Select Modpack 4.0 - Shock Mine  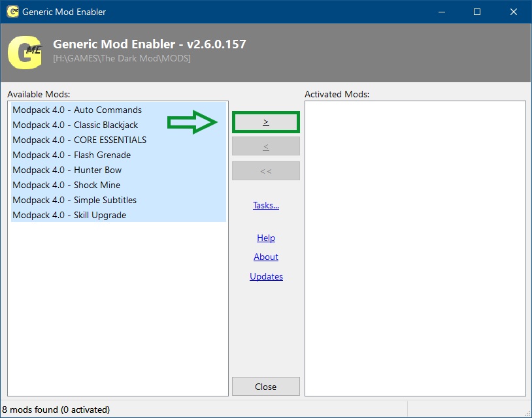118,185
